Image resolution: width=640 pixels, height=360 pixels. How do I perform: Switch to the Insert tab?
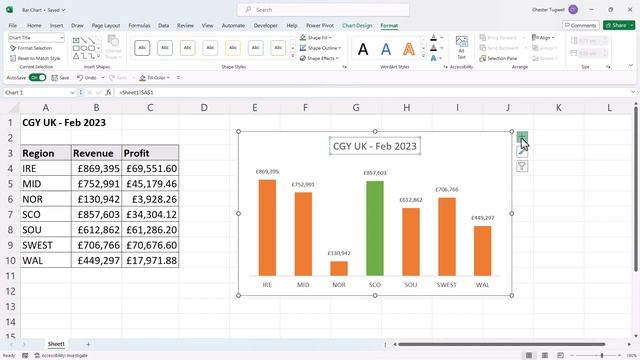tap(56, 25)
